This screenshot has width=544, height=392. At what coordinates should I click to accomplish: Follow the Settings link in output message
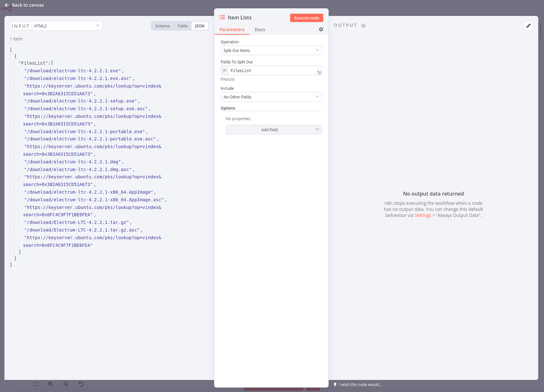(423, 215)
